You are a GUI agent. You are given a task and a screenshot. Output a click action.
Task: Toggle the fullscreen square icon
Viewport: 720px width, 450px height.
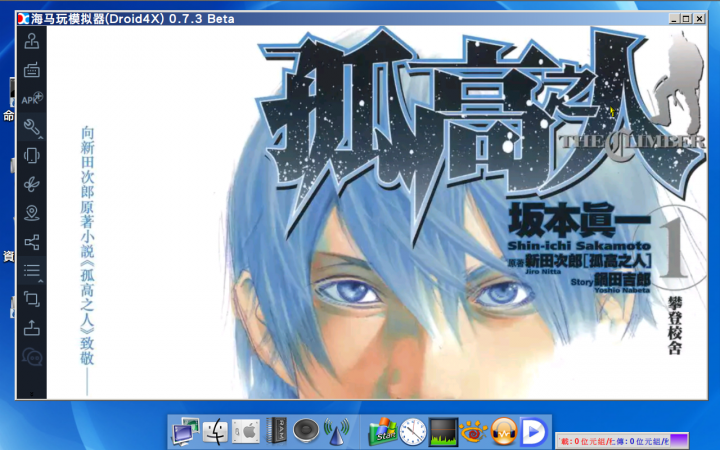point(31,299)
